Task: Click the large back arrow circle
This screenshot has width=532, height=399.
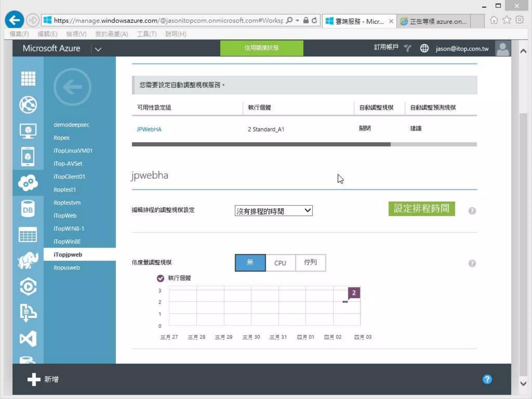Action: 72,87
